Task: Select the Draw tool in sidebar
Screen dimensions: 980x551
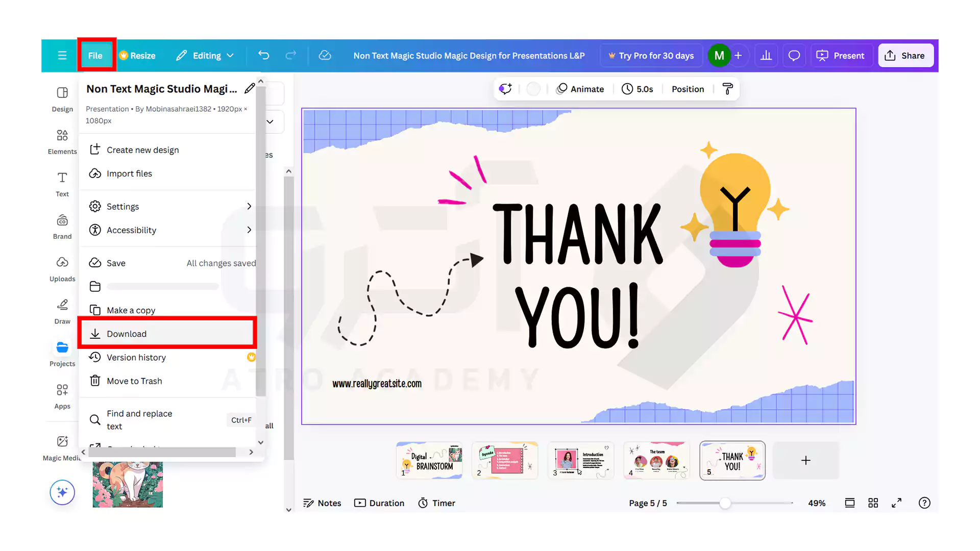Action: point(62,310)
